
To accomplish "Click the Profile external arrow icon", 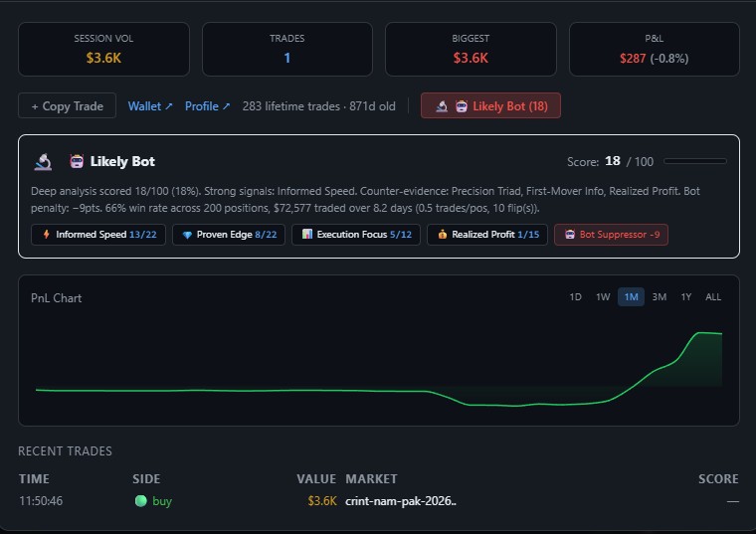I will coord(226,106).
